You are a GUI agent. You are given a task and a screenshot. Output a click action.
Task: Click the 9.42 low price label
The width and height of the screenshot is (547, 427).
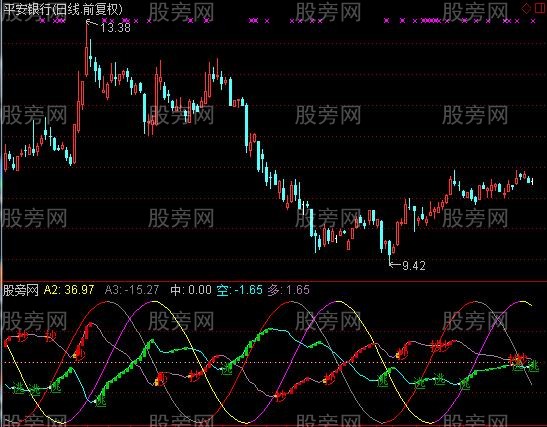point(414,266)
